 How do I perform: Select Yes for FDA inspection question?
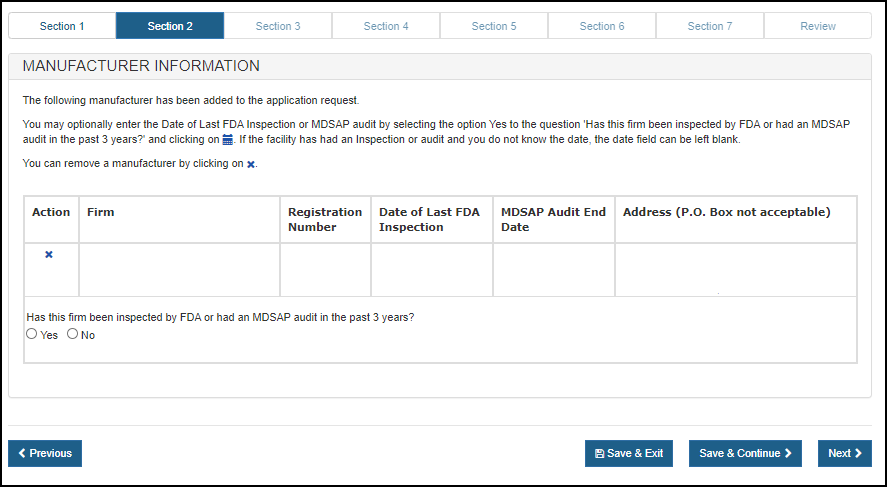pos(32,335)
